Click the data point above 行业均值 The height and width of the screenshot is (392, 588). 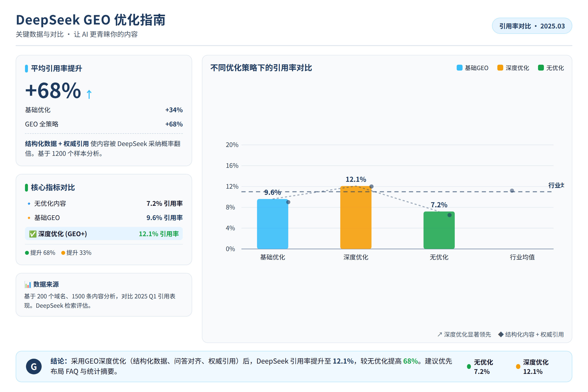[x=512, y=191]
